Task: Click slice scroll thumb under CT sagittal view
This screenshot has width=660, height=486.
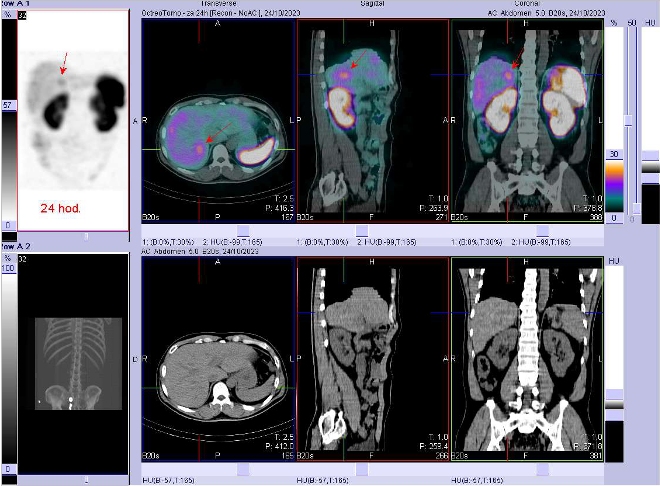Action: tap(362, 469)
